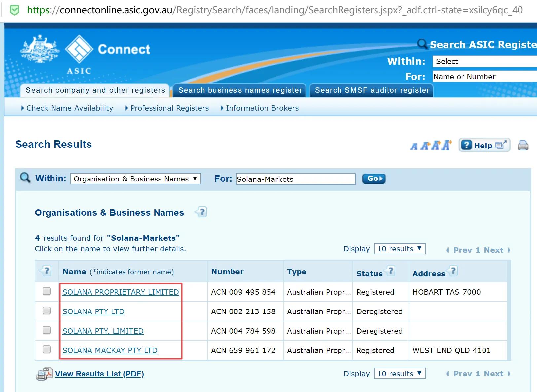Viewport: 537px width, 392px height.
Task: Click the printer icon to print results
Action: (523, 145)
